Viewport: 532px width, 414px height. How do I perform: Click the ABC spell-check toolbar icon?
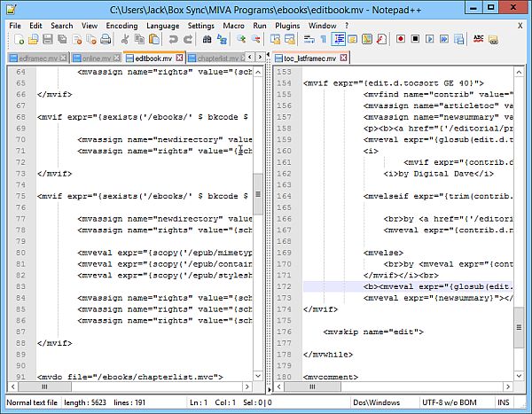(479, 39)
